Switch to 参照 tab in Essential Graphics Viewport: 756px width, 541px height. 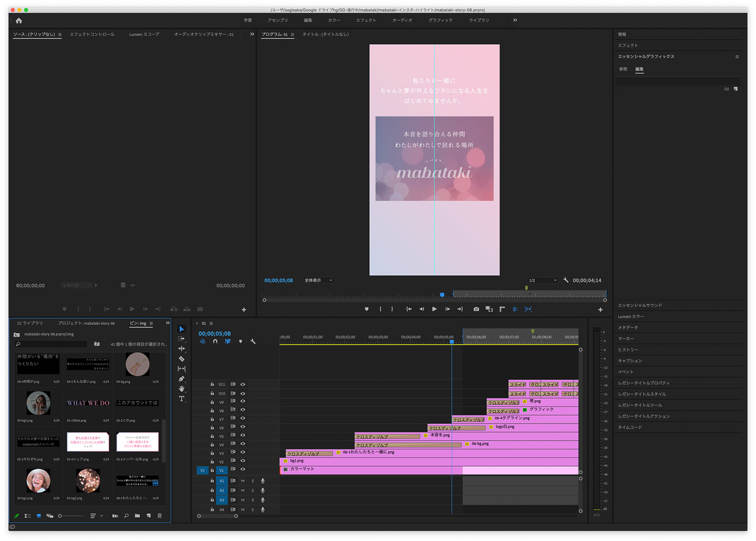tap(623, 69)
